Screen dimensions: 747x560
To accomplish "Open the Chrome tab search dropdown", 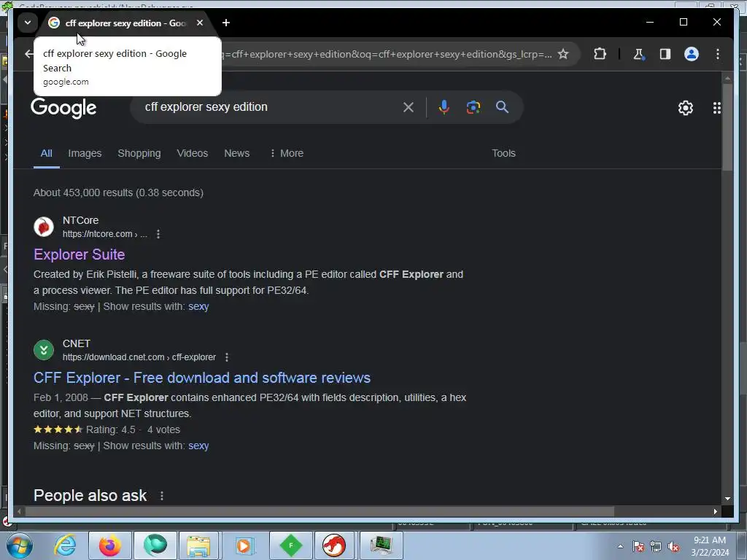I will pos(28,23).
